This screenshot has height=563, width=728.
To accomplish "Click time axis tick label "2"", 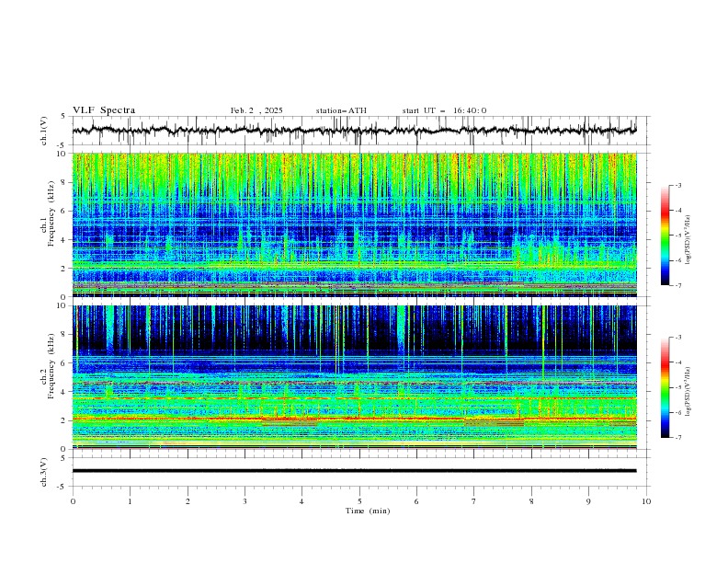I will [188, 501].
